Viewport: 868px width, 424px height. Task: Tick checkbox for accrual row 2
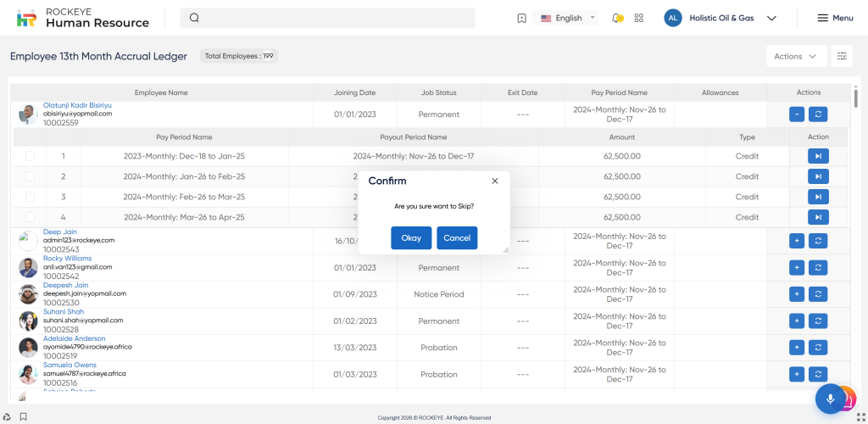click(x=31, y=176)
